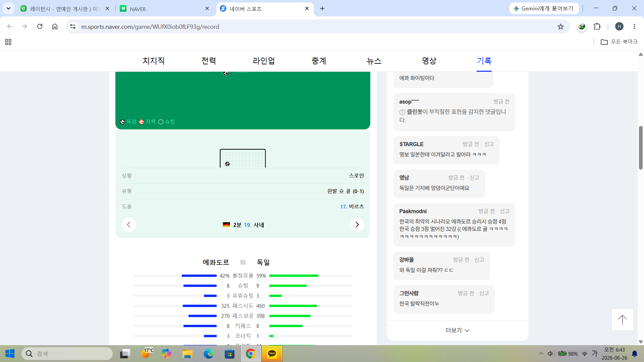Open scorer 19. 사네 player link
644x362 pixels.
[254, 225]
